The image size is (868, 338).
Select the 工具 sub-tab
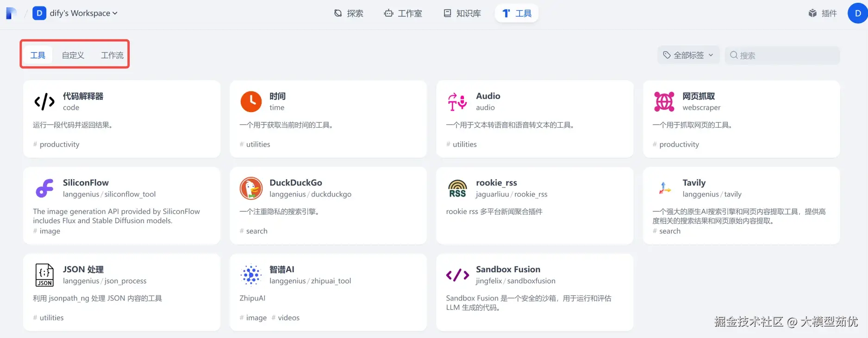[38, 56]
